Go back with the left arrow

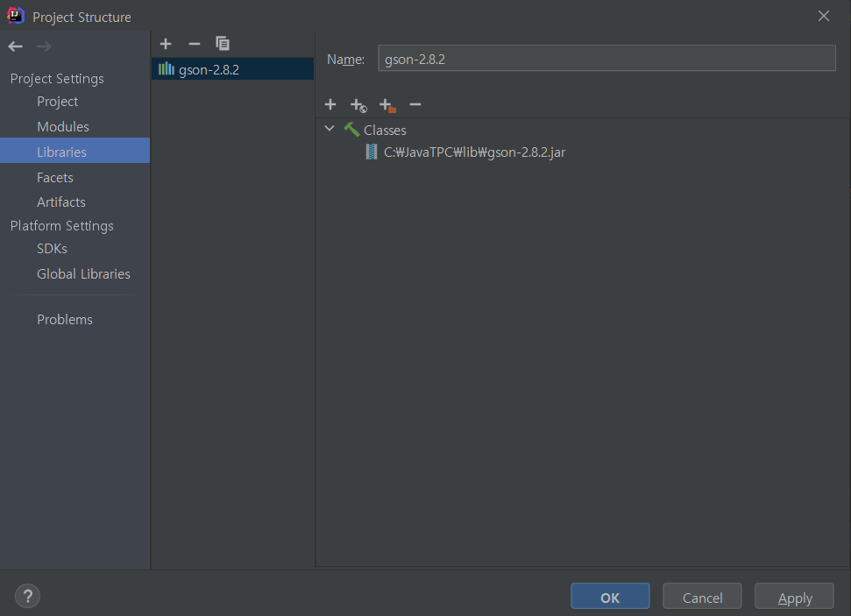click(15, 46)
